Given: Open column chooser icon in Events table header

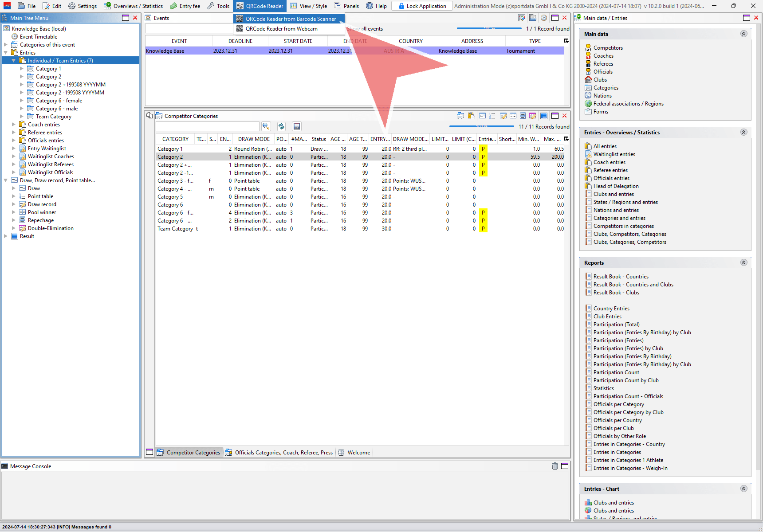Looking at the screenshot, I should tap(566, 41).
